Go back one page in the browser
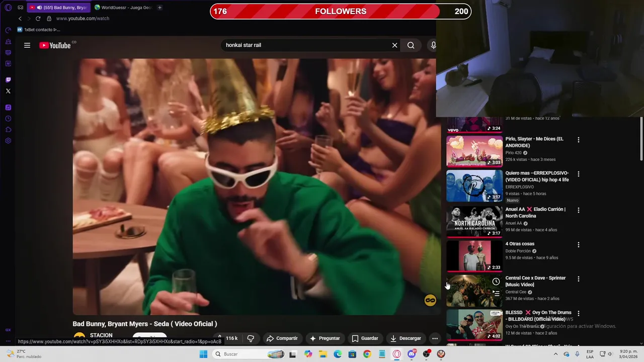This screenshot has width=644, height=362. pos(20,19)
